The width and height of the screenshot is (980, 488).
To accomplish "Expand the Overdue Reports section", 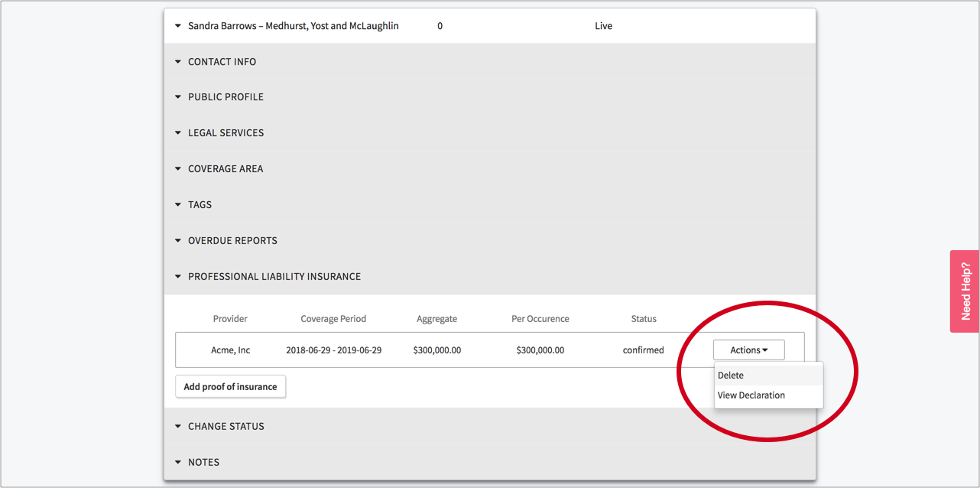I will click(232, 241).
